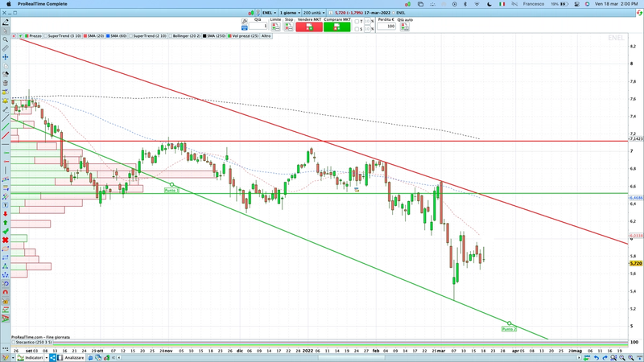Toggle SMA (20) indicator visibility

coord(85,36)
